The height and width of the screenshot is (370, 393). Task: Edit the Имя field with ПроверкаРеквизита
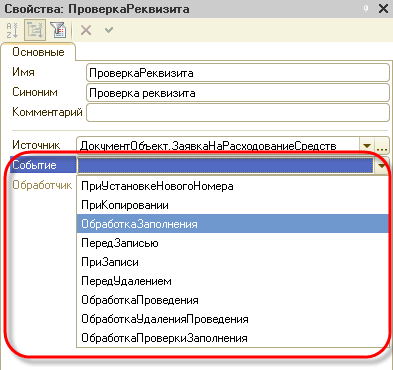238,73
